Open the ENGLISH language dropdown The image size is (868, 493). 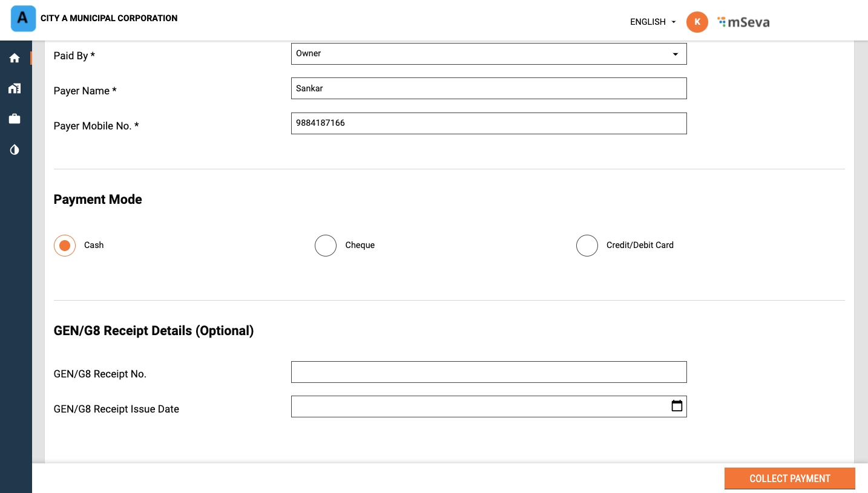click(x=653, y=22)
